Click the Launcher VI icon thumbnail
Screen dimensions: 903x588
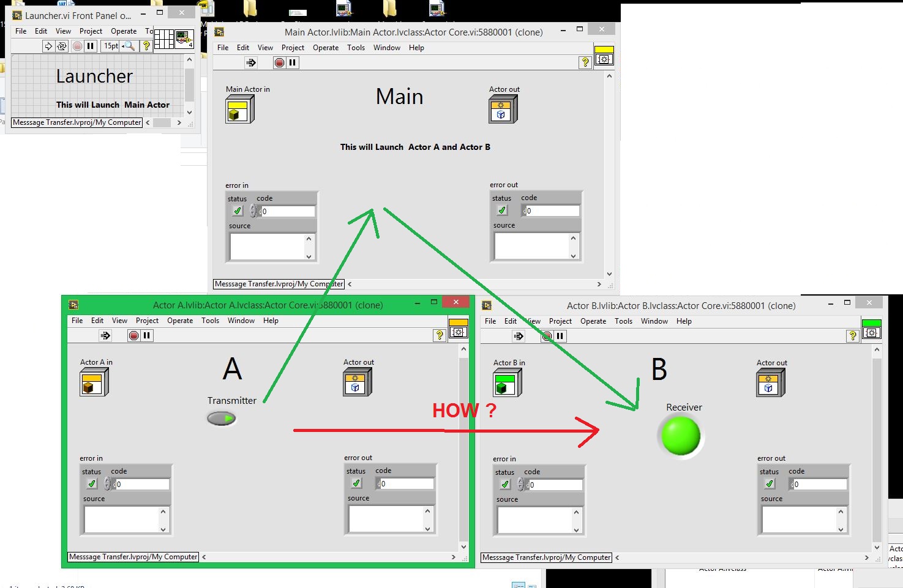pyautogui.click(x=184, y=39)
